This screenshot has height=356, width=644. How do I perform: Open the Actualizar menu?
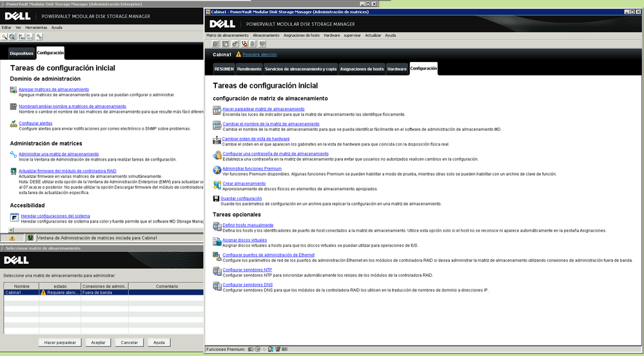pos(373,35)
